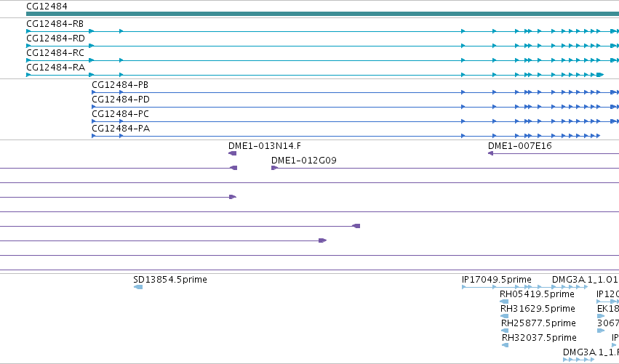Screen dimensions: 619x364
Task: Click the DME1-007E16 purple arrow glyph
Action: coord(491,153)
